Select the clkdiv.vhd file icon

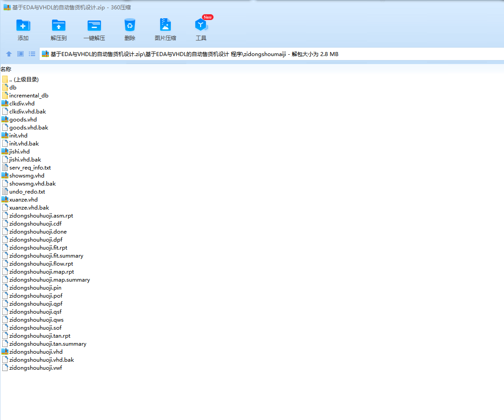5,104
